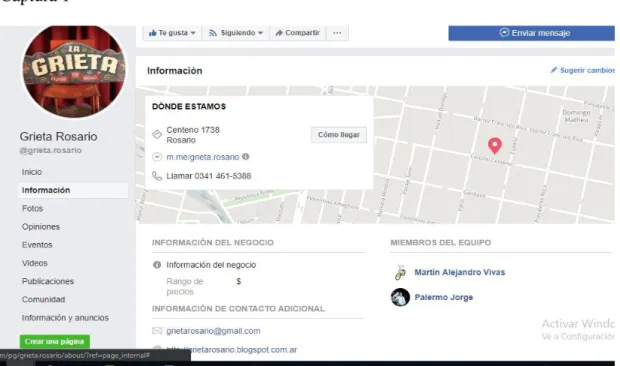Click the messenger icon in Enviar mensaje
This screenshot has height=366, width=620.
pos(504,32)
